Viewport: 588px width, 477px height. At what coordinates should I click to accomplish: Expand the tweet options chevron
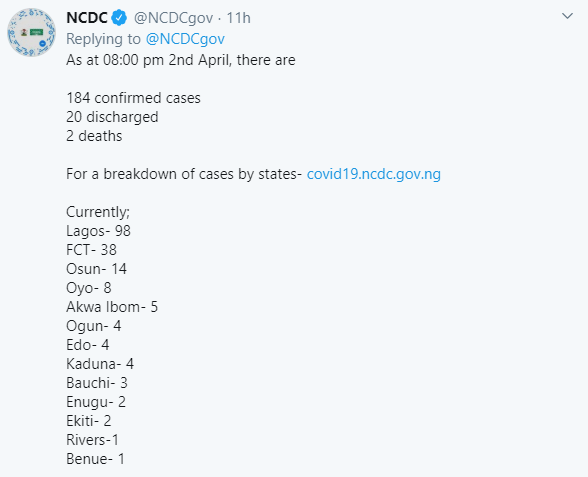[x=567, y=16]
